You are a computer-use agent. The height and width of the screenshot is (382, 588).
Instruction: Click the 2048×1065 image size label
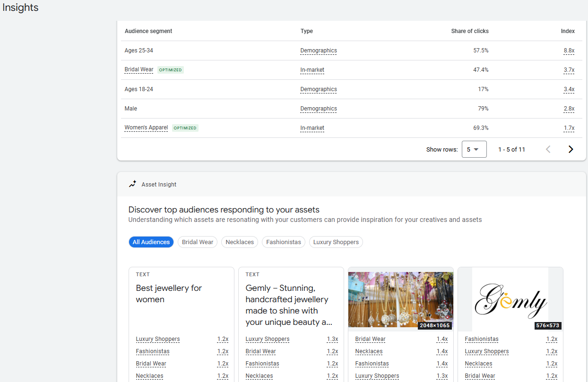pos(435,325)
